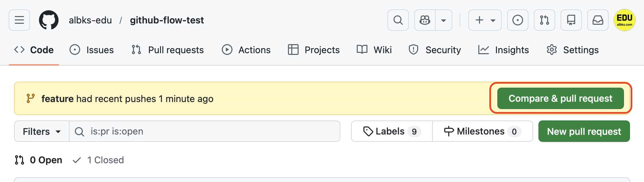Image resolution: width=644 pixels, height=182 pixels.
Task: Expand the Copilot dropdown arrow
Action: tap(444, 20)
